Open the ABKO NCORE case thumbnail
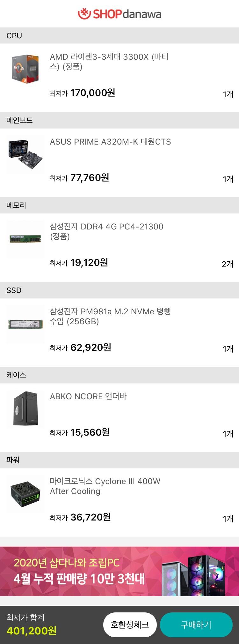This screenshot has width=239, height=644. pyautogui.click(x=25, y=409)
